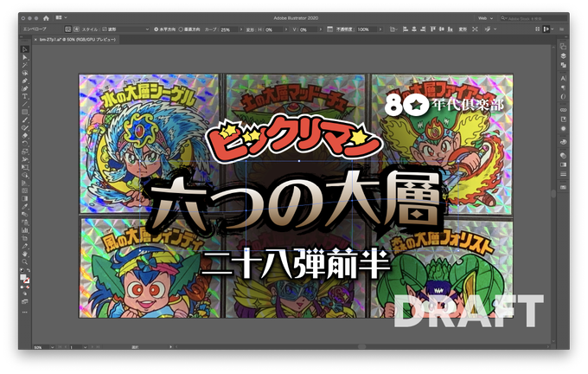The width and height of the screenshot is (588, 374).
Task: Select the Artboard tool
Action: (x=25, y=238)
